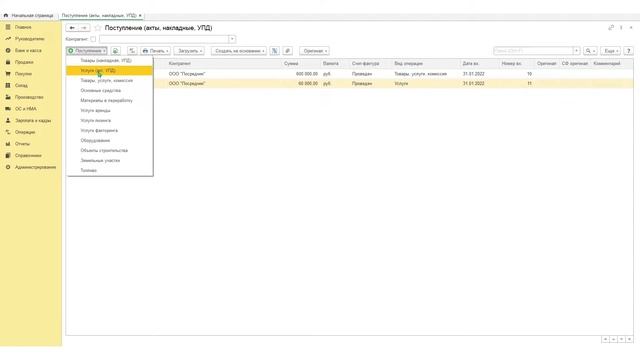Expand the Поступление create dropdown button

87,51
